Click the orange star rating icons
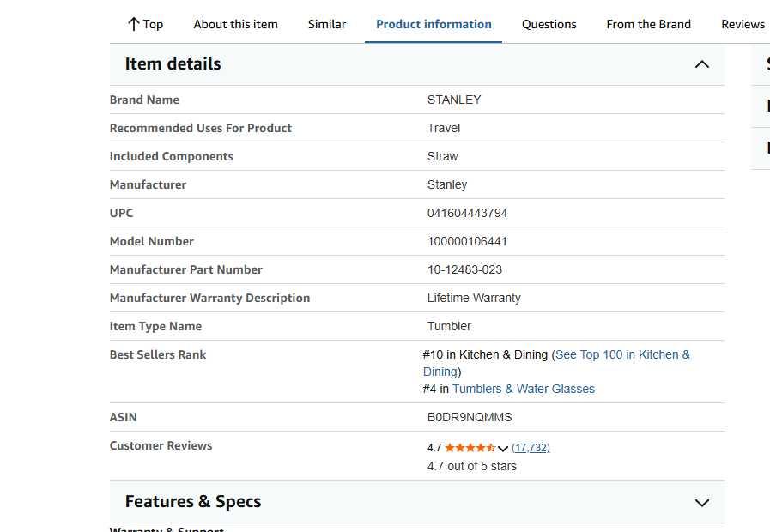Screen dimensions: 770x532 [470, 448]
